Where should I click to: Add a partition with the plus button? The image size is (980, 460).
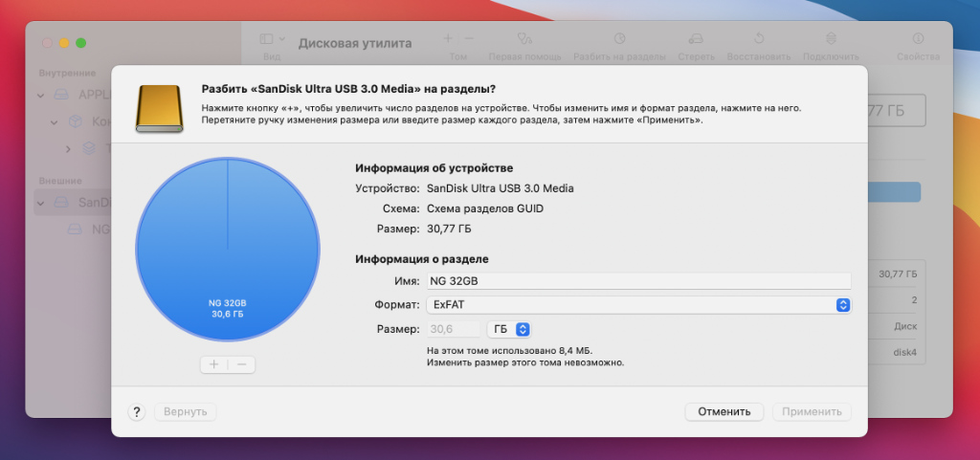[213, 364]
